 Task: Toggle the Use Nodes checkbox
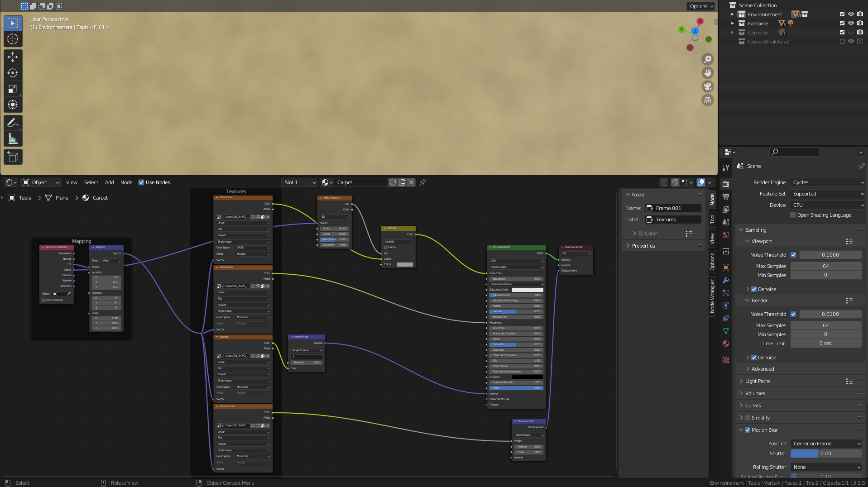(141, 182)
